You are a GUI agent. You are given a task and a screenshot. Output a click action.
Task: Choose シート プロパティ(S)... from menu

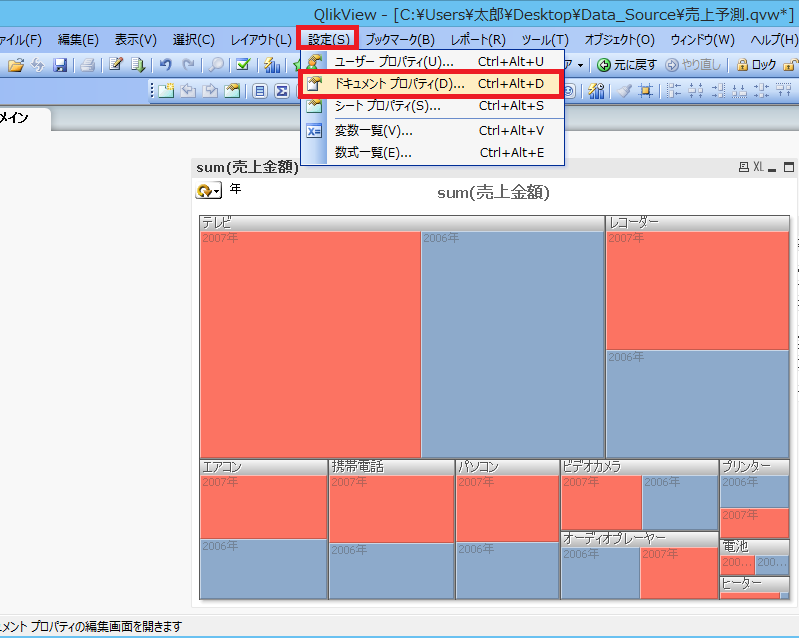pyautogui.click(x=387, y=106)
